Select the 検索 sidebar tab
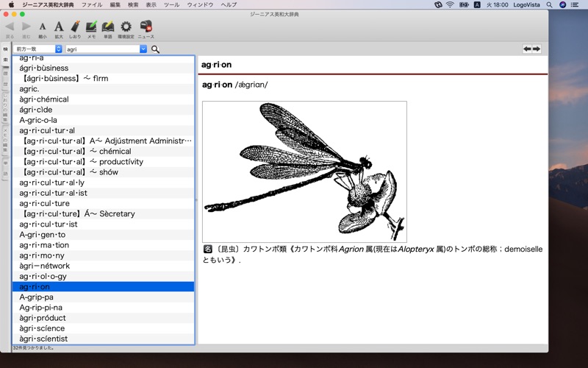The image size is (588, 368). coord(6,54)
